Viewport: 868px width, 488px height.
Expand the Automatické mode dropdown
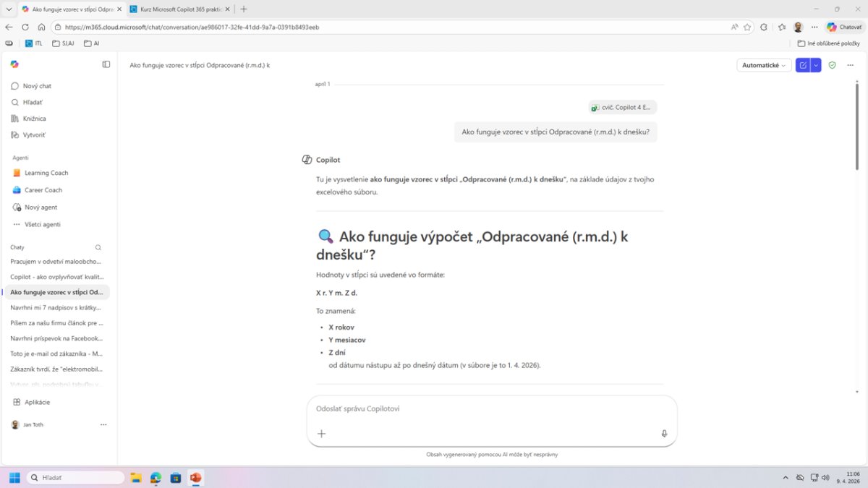pyautogui.click(x=763, y=65)
